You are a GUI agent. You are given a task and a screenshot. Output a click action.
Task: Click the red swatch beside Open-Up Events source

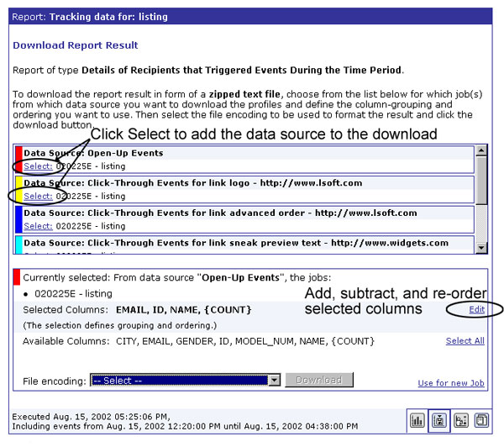(x=19, y=159)
